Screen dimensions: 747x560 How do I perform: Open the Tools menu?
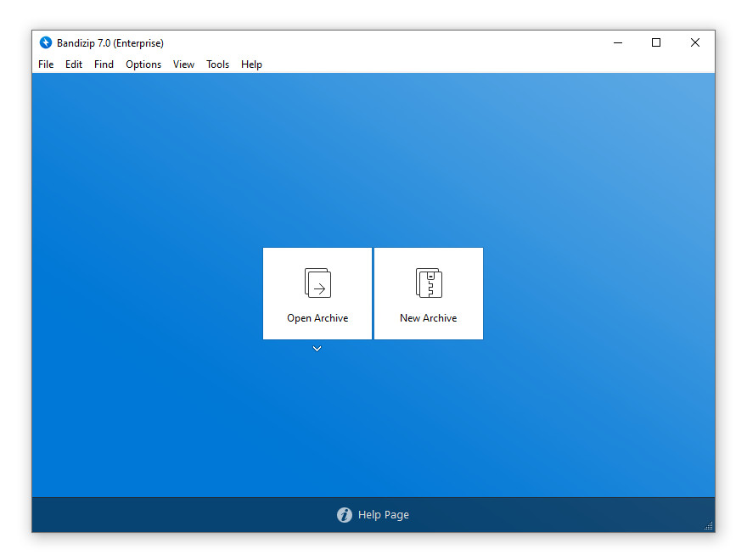tap(217, 64)
